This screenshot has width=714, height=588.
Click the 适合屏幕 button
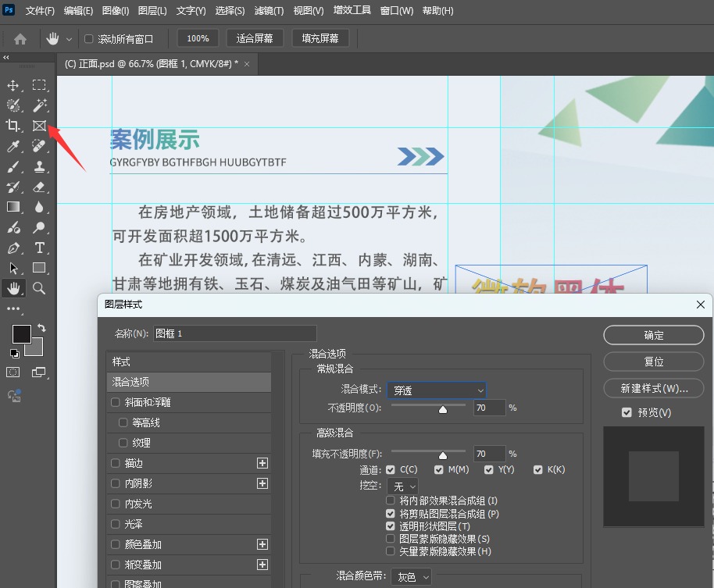[255, 38]
